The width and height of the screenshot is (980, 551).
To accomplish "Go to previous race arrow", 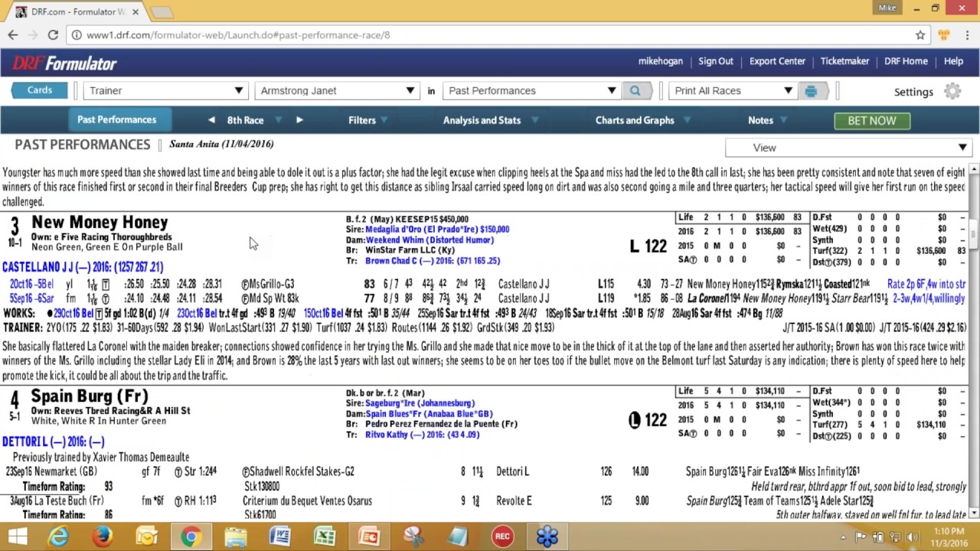I will [211, 120].
